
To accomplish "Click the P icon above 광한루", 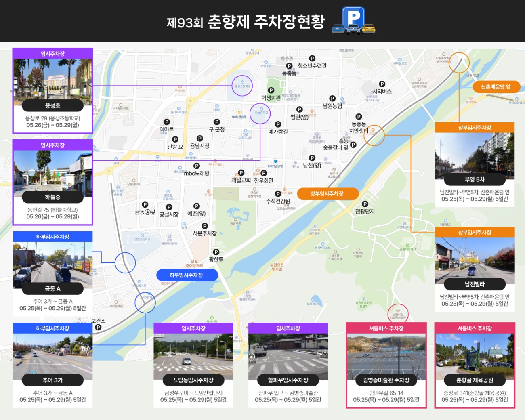I will coord(216,252).
